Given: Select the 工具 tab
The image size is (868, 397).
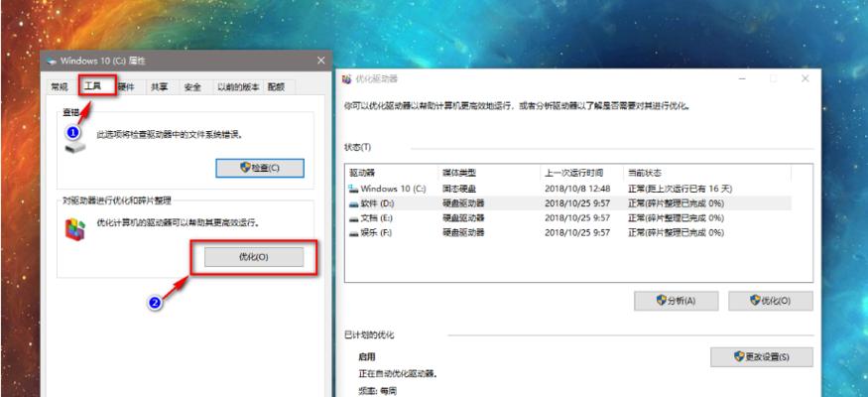Looking at the screenshot, I should coord(93,86).
